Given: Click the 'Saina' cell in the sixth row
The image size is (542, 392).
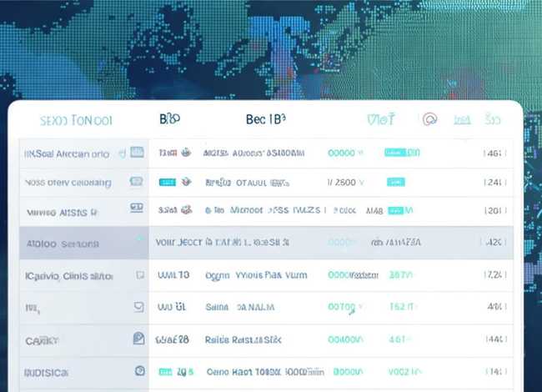Looking at the screenshot, I should pyautogui.click(x=217, y=307).
